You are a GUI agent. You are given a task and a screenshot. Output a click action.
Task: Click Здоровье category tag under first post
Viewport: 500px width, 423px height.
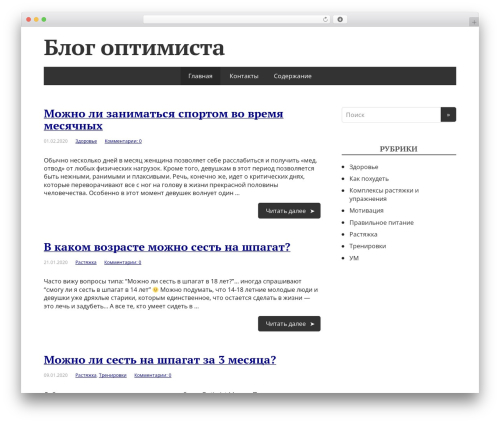tap(86, 141)
